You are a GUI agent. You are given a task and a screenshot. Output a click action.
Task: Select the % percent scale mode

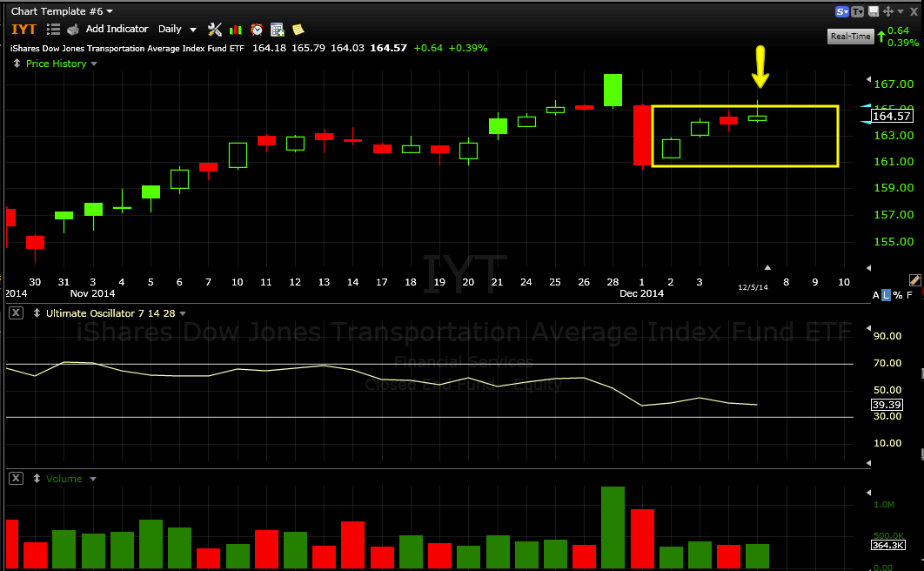tap(898, 295)
